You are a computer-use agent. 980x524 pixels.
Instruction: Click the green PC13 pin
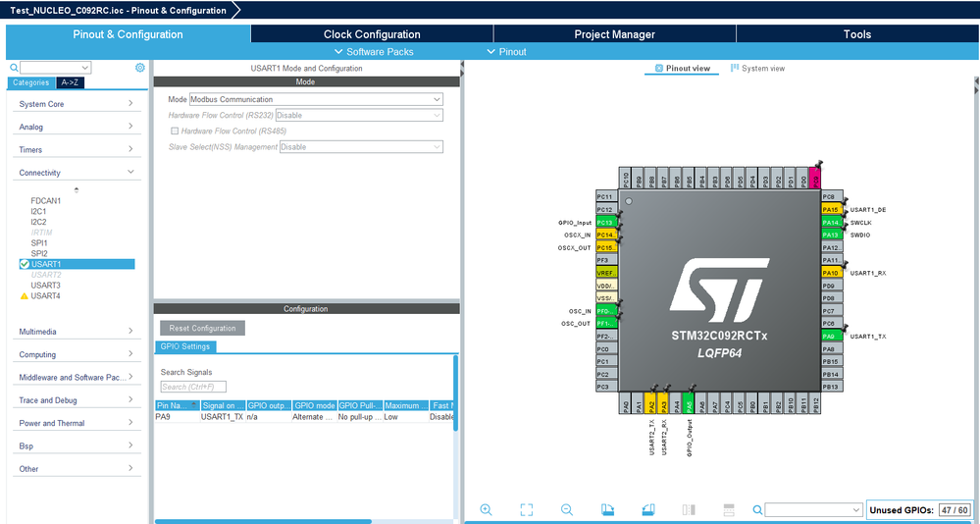pyautogui.click(x=606, y=222)
